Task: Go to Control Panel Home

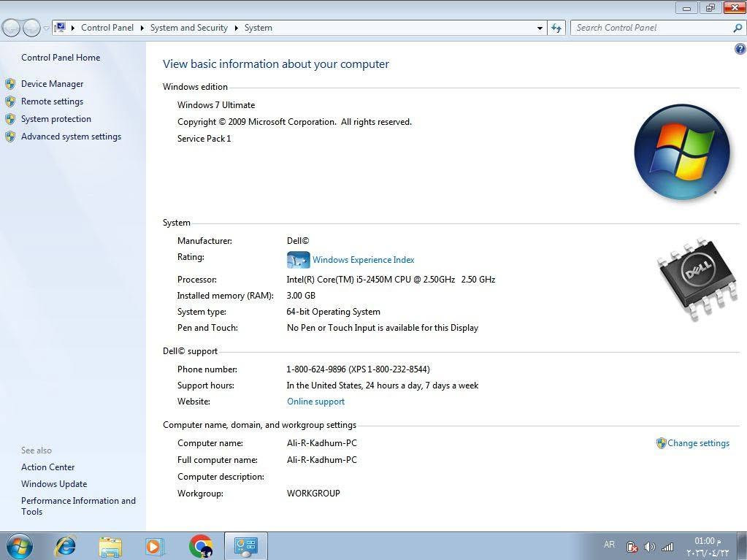Action: click(61, 58)
